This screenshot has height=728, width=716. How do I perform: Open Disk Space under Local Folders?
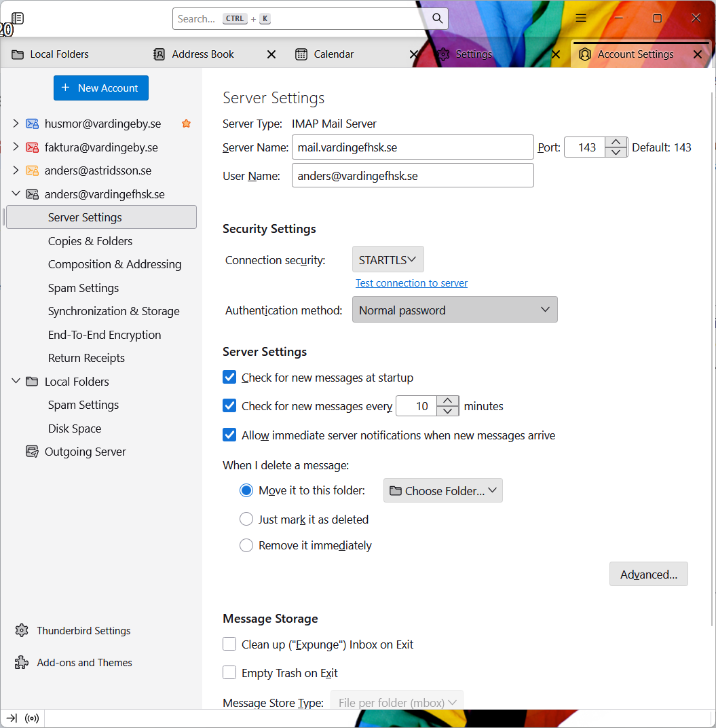(75, 429)
